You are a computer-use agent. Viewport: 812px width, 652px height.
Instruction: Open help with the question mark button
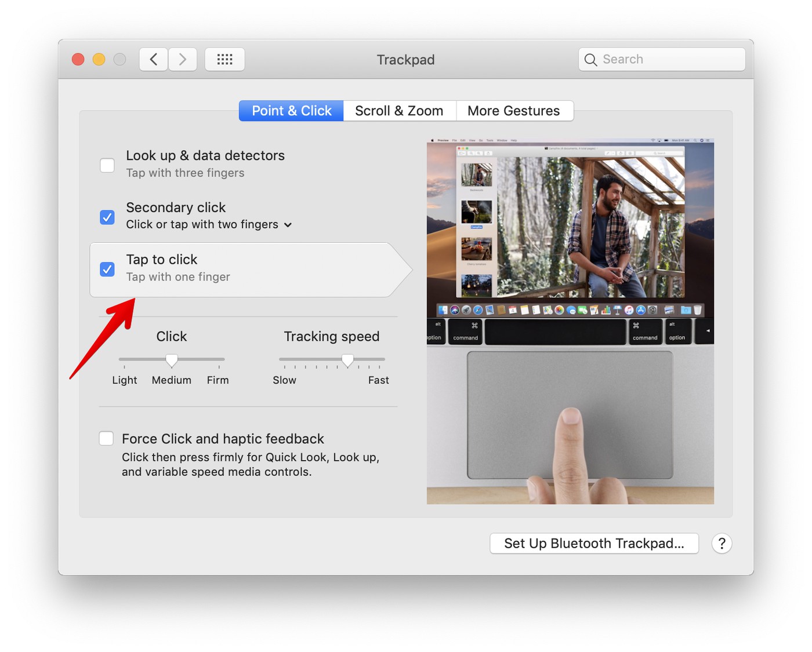coord(722,544)
